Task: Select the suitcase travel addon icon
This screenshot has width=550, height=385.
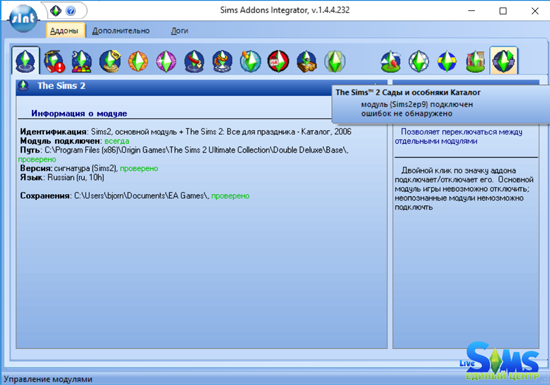Action: pyautogui.click(x=307, y=61)
